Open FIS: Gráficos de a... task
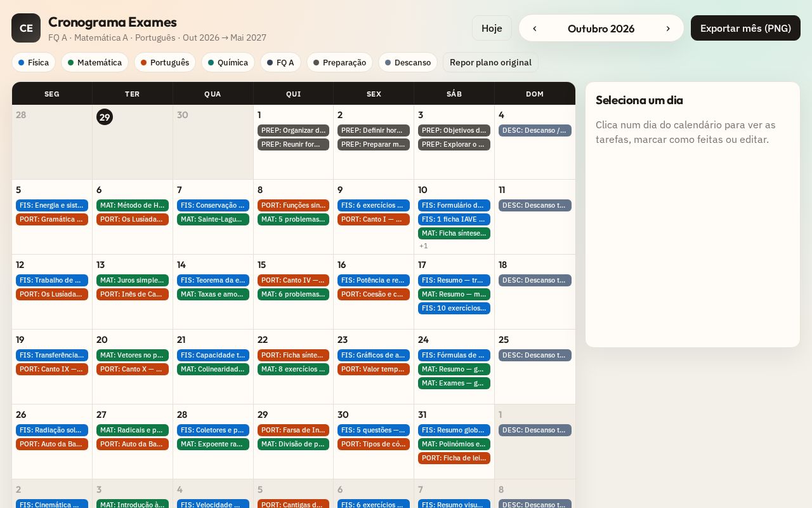 [374, 355]
